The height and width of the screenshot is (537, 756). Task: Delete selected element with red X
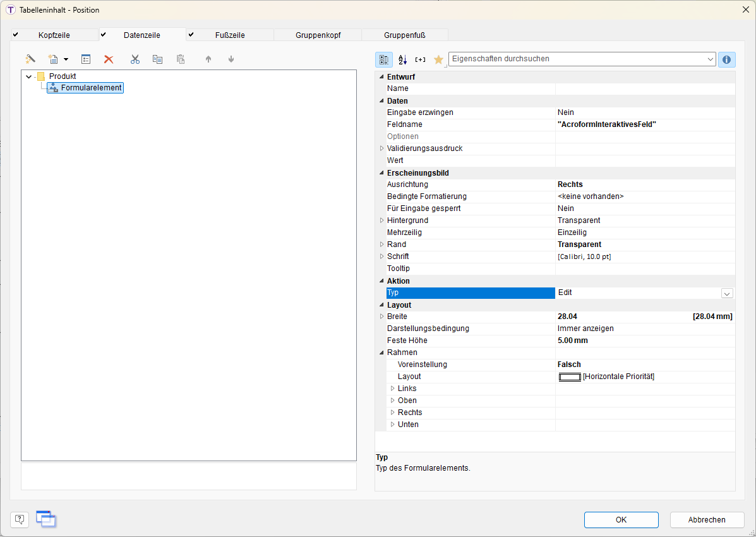coord(109,59)
